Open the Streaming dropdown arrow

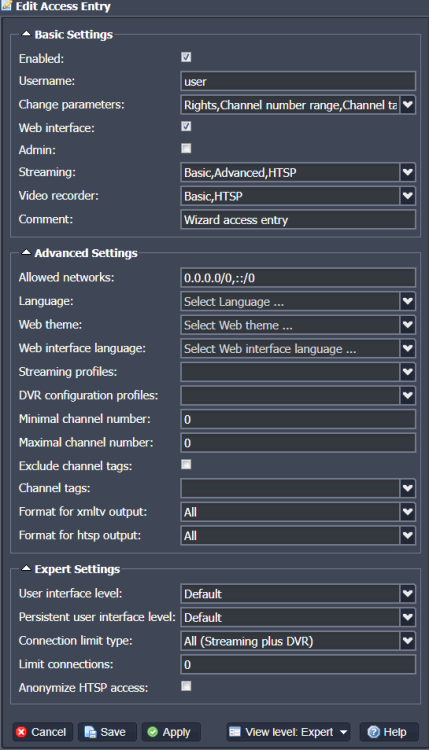407,172
